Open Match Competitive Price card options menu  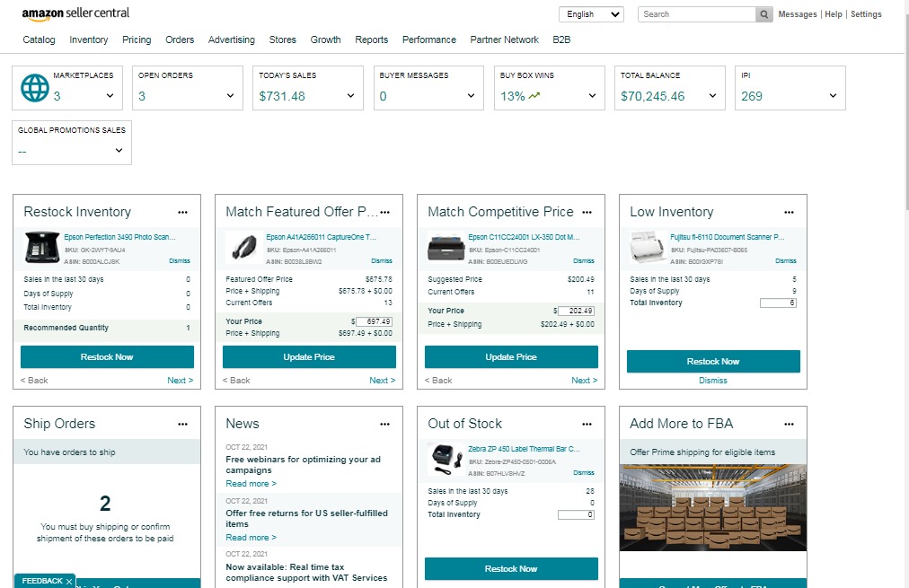click(x=587, y=212)
